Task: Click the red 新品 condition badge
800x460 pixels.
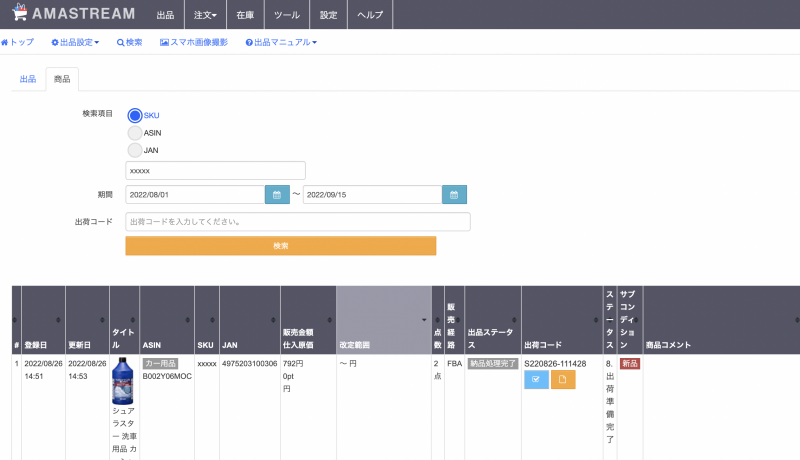Action: (630, 364)
